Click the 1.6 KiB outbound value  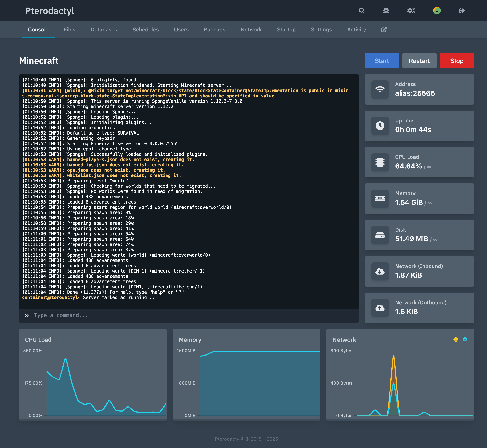(406, 312)
